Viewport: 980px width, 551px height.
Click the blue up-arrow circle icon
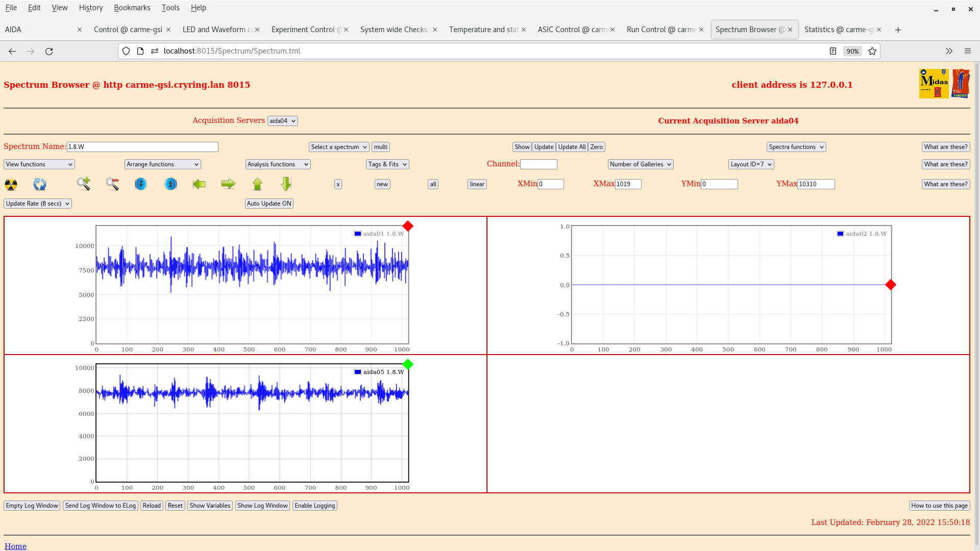pyautogui.click(x=171, y=184)
